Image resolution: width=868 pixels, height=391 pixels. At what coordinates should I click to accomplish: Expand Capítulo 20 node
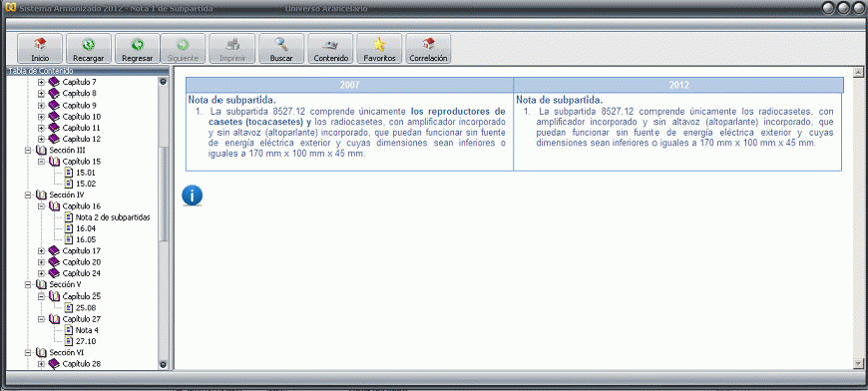click(41, 262)
